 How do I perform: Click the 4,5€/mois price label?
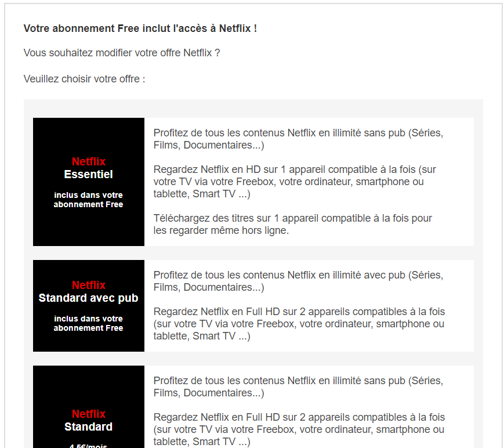[88, 446]
